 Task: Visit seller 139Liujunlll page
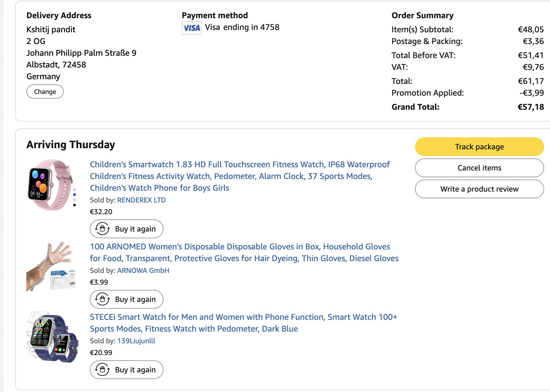136,341
